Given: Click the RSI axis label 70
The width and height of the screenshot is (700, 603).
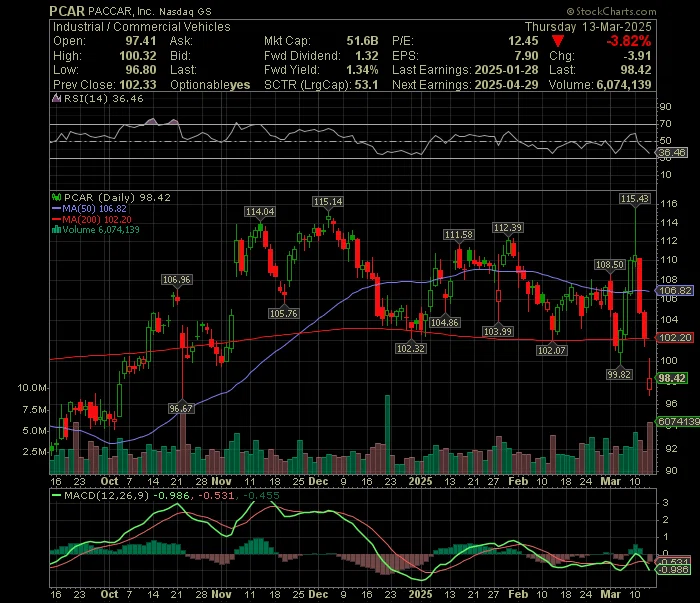Looking at the screenshot, I should (666, 124).
